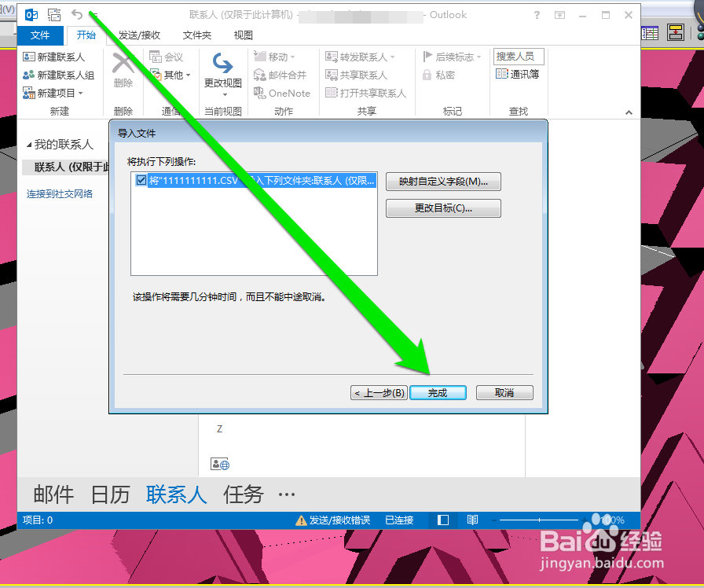Switch to 邮件 mail in navigation bar
The width and height of the screenshot is (704, 588).
[54, 494]
